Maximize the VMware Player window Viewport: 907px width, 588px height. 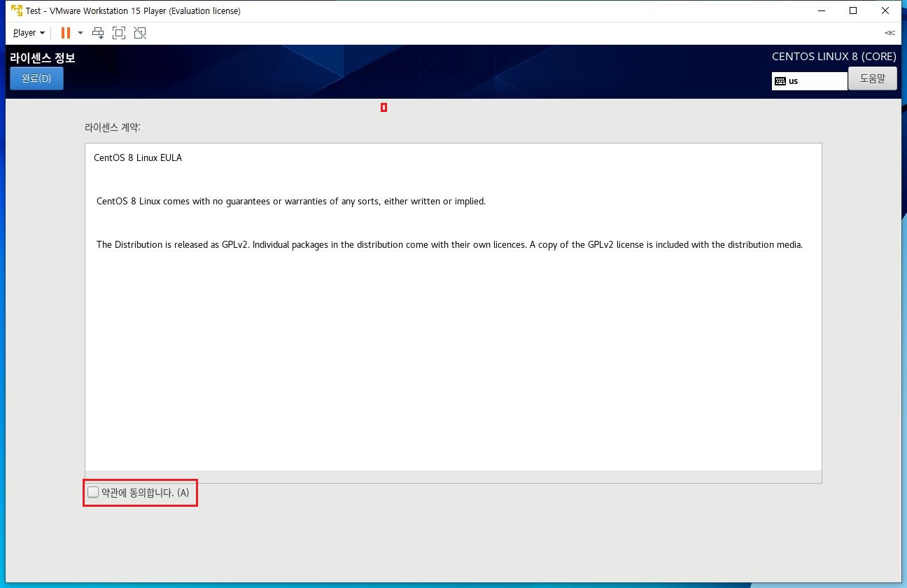[x=853, y=10]
